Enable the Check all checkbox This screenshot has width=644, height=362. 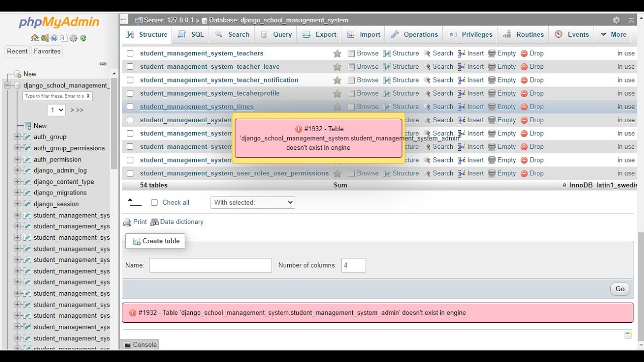[x=154, y=203]
